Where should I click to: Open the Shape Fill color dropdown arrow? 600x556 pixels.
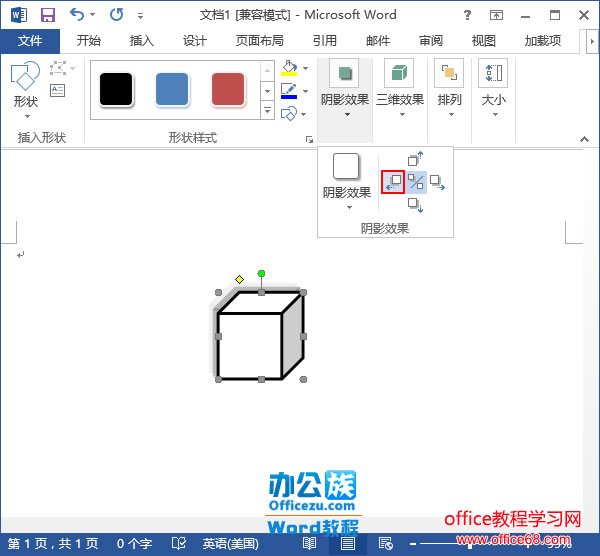(305, 68)
